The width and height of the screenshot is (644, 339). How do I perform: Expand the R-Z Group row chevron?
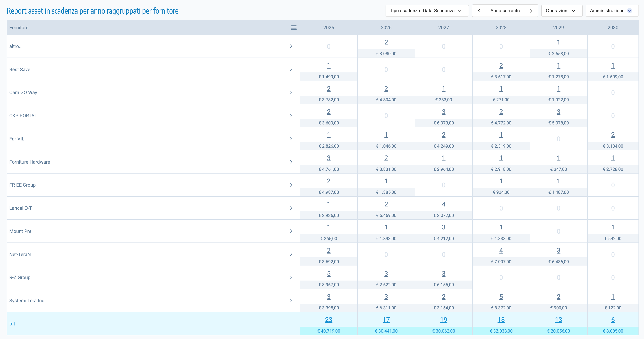(291, 277)
